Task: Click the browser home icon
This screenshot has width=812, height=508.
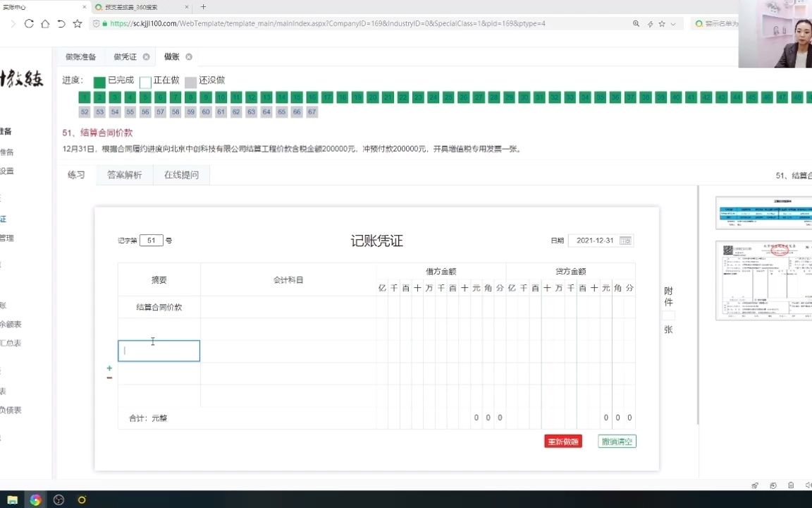Action: tap(44, 23)
